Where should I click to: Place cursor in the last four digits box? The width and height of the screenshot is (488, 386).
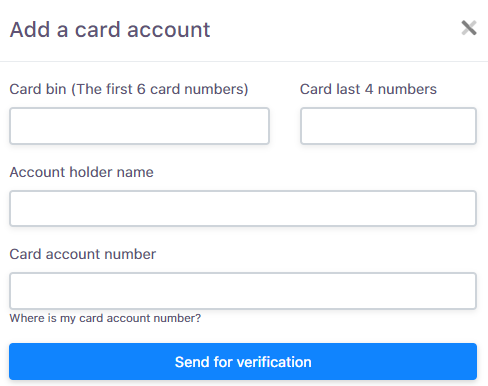[x=388, y=126]
